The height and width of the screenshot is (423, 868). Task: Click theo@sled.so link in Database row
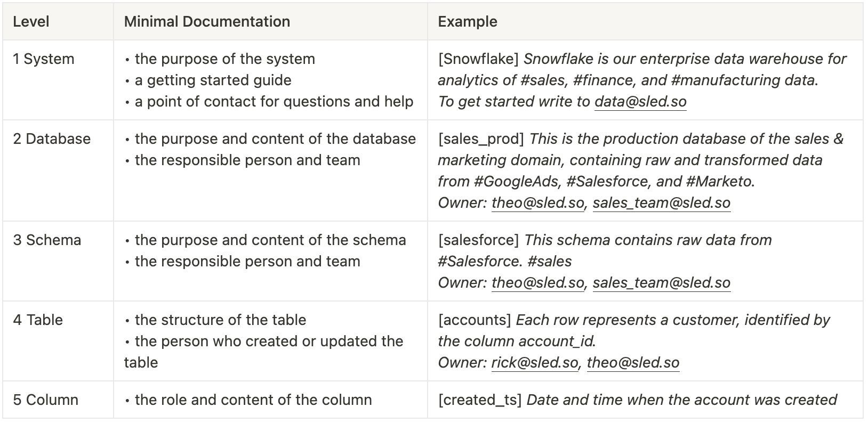point(537,202)
